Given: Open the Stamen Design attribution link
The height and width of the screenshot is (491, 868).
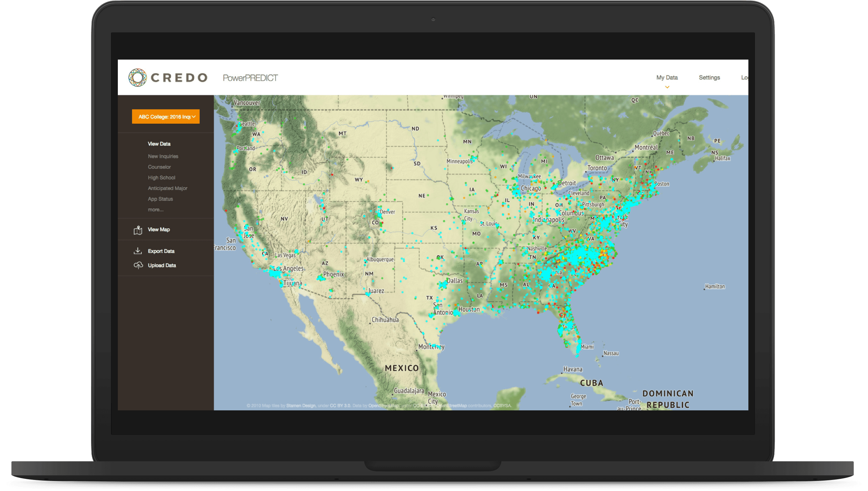Looking at the screenshot, I should click(301, 406).
